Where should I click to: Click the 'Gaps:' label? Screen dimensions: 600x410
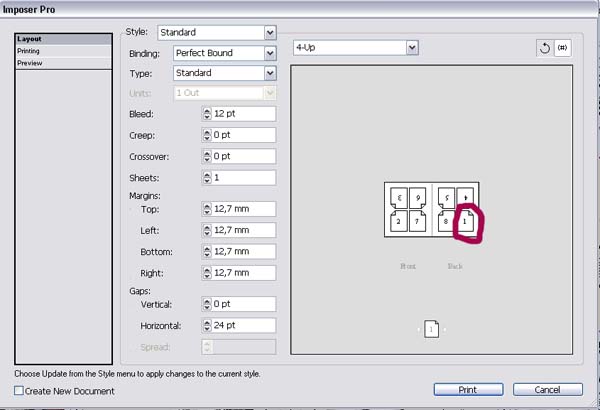[x=140, y=291]
